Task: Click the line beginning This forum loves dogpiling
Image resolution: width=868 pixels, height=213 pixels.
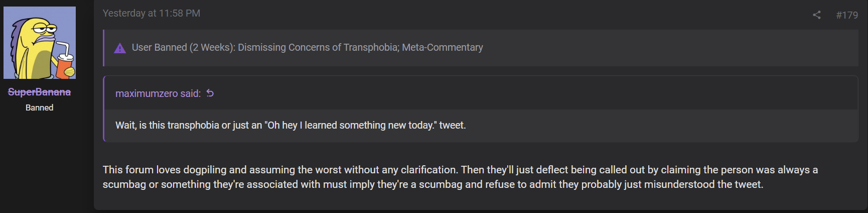Action: [460, 170]
